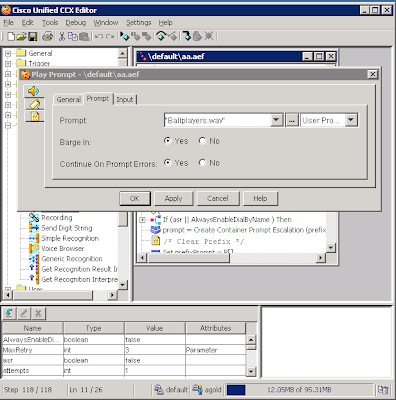Select the label tag icon in Play Prompt dialog
396x400 pixels.
click(x=35, y=104)
